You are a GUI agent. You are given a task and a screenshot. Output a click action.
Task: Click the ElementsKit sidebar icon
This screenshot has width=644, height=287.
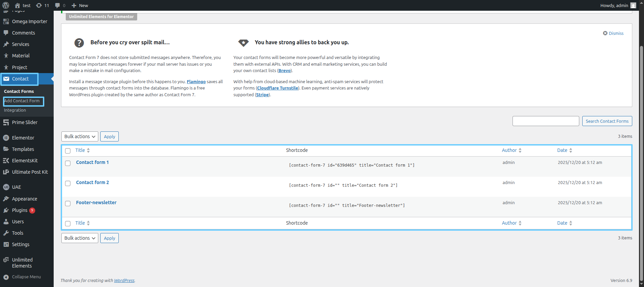pyautogui.click(x=6, y=161)
